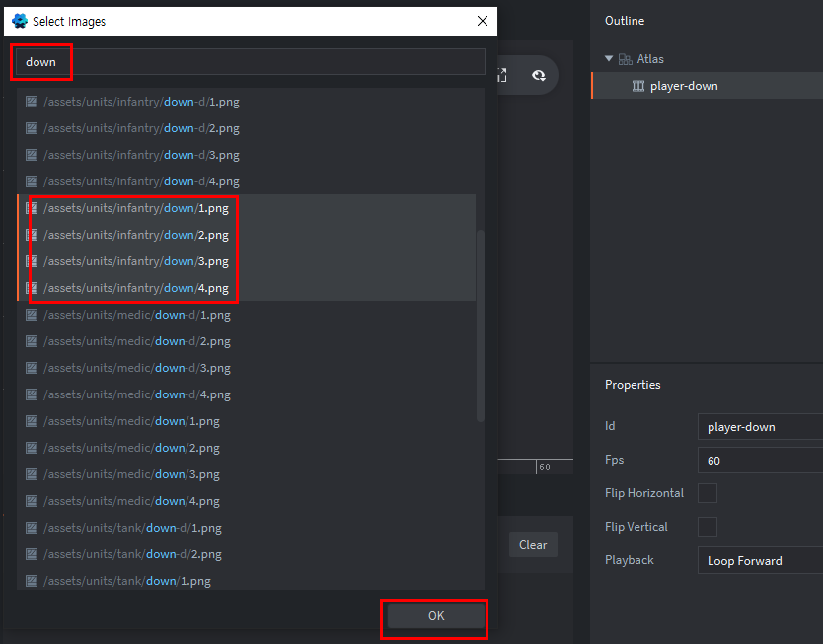Click image icon beside tank/down-d/1.png

[x=32, y=528]
